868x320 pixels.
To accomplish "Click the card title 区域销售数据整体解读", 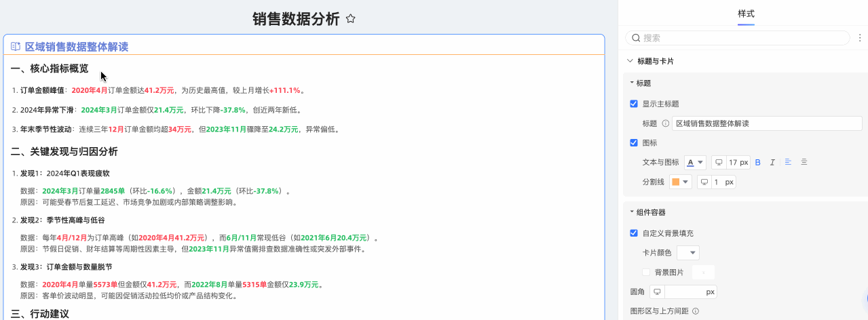I will pos(77,47).
